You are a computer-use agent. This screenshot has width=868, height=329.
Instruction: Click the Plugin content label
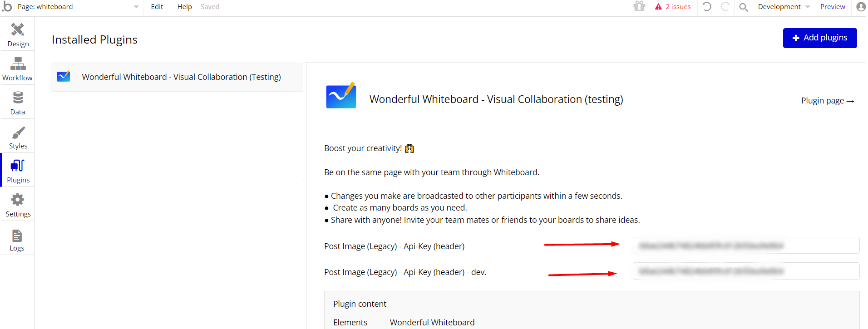[360, 304]
